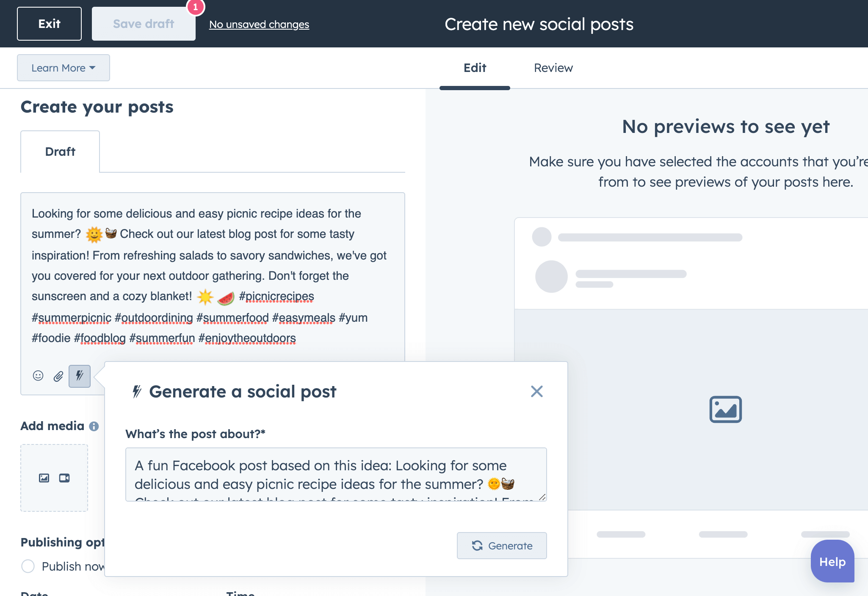Switch to the Edit tab
Viewport: 868px width, 596px height.
(474, 68)
